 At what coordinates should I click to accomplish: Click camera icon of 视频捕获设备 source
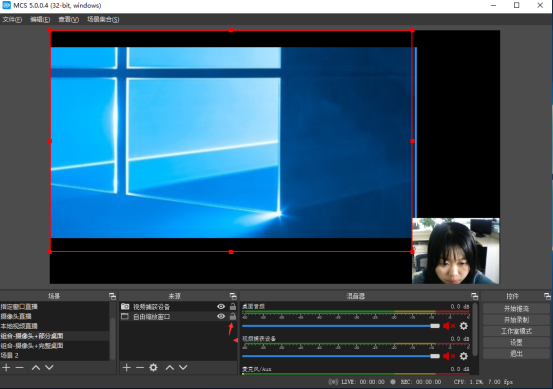125,306
